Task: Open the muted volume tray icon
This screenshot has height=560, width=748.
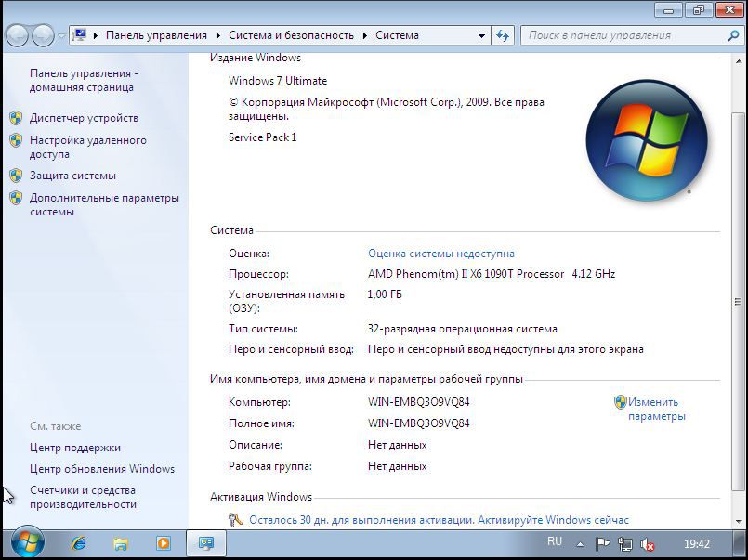Action: (648, 544)
